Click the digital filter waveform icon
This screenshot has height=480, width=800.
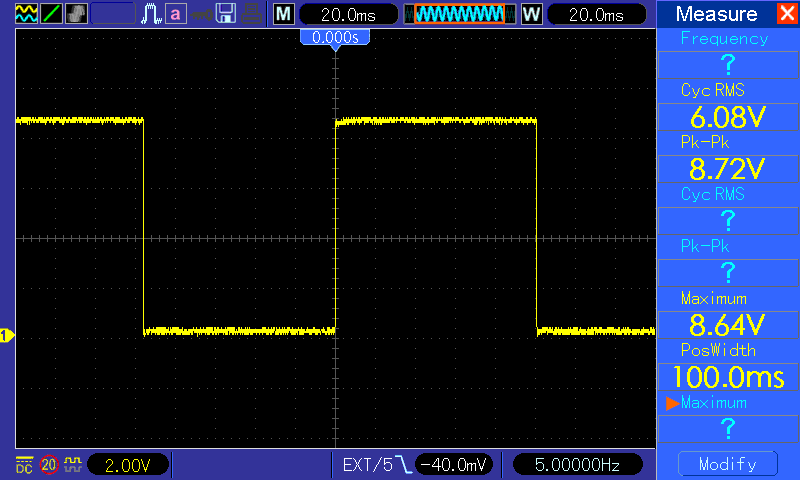[x=72, y=464]
